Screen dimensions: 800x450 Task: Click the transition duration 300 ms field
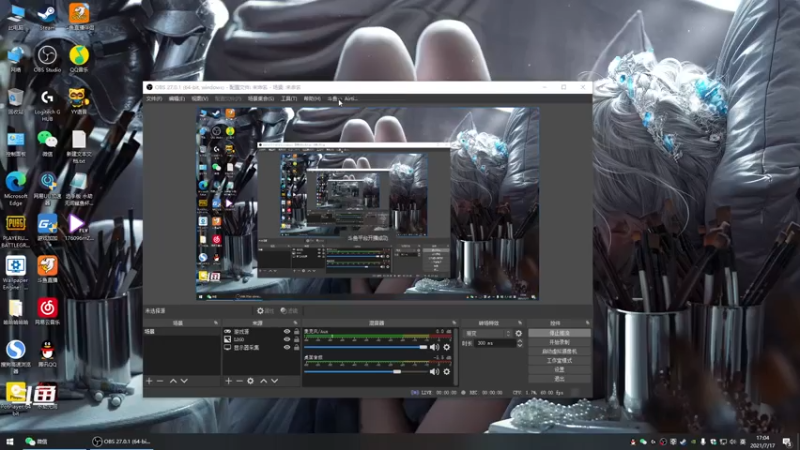pyautogui.click(x=494, y=343)
